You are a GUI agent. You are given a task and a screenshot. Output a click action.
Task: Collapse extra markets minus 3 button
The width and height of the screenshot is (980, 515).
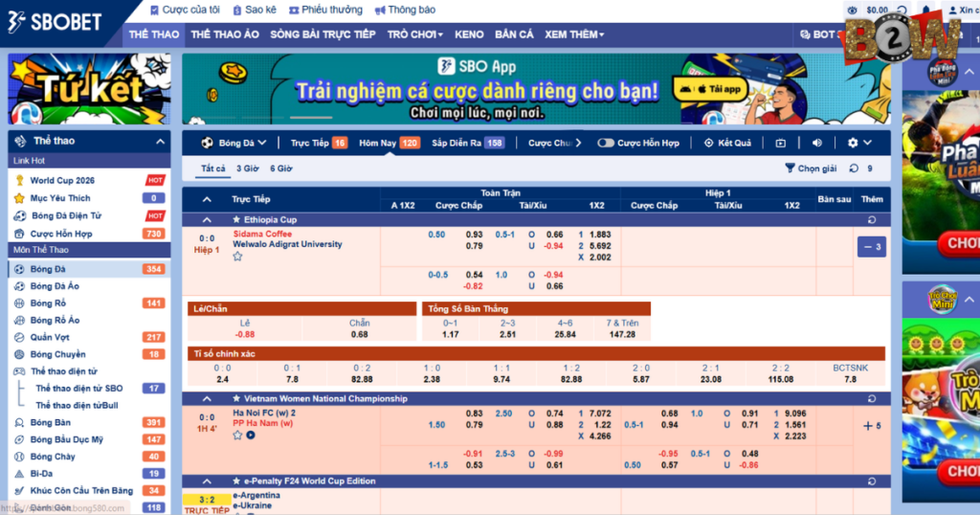pyautogui.click(x=871, y=247)
